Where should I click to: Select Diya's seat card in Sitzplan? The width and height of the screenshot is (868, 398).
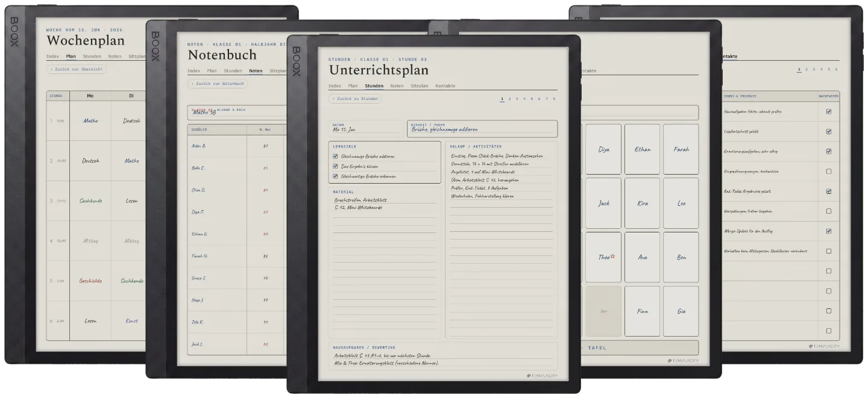click(603, 149)
